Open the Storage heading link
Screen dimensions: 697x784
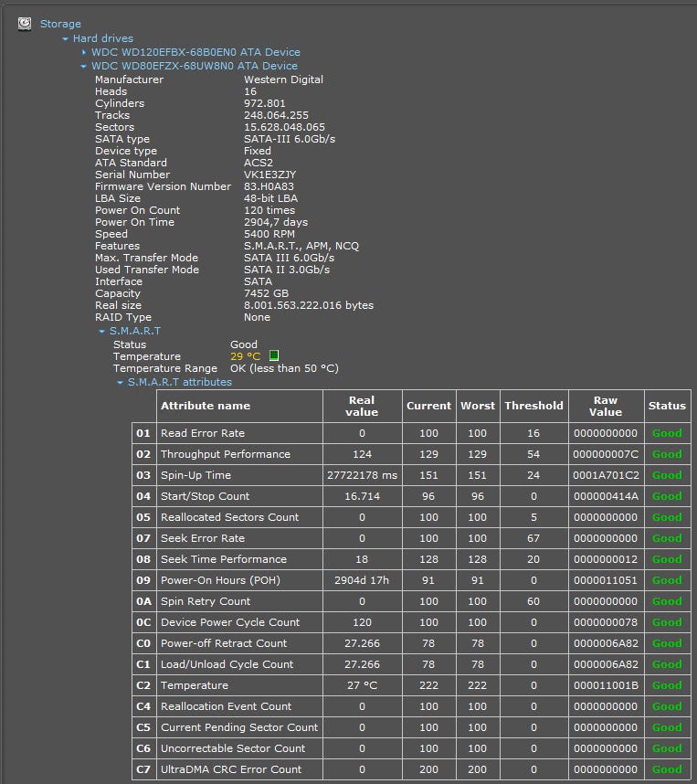click(x=60, y=24)
